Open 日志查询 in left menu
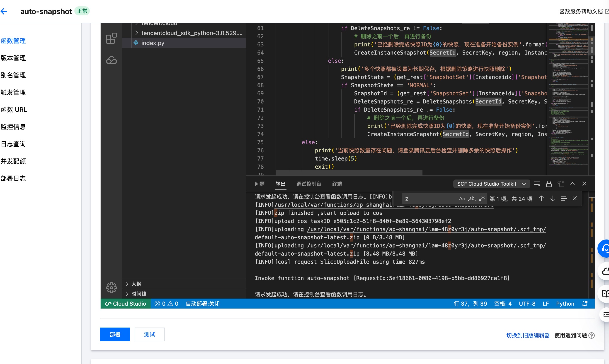 [13, 144]
